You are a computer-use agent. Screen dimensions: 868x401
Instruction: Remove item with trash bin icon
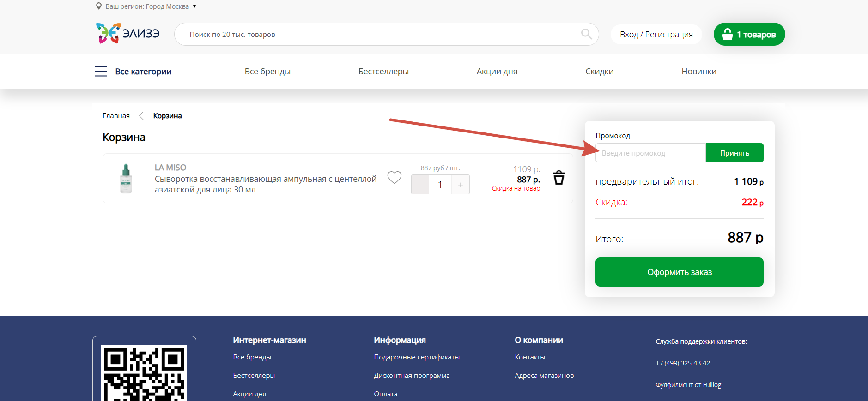(559, 178)
